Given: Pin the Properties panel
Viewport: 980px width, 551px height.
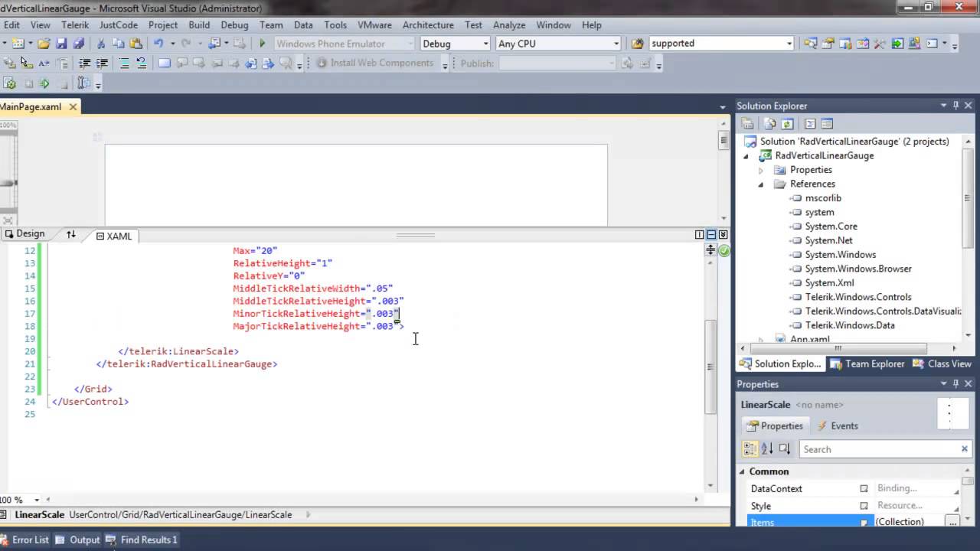Looking at the screenshot, I should pyautogui.click(x=955, y=384).
